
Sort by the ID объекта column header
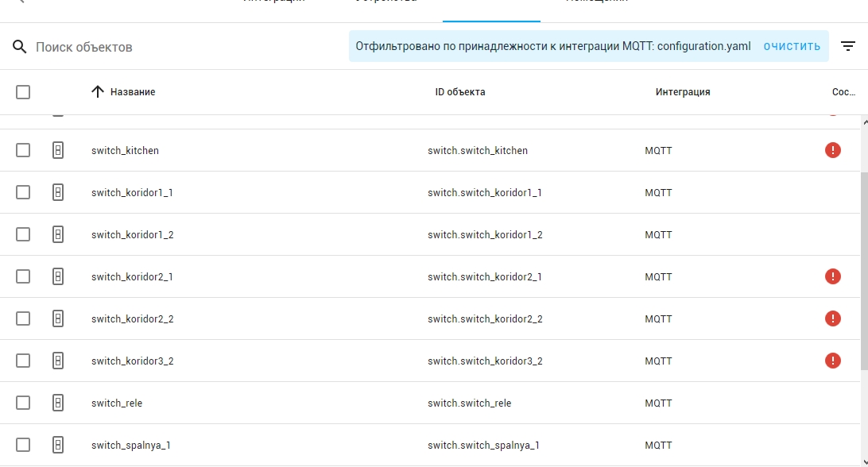[460, 92]
